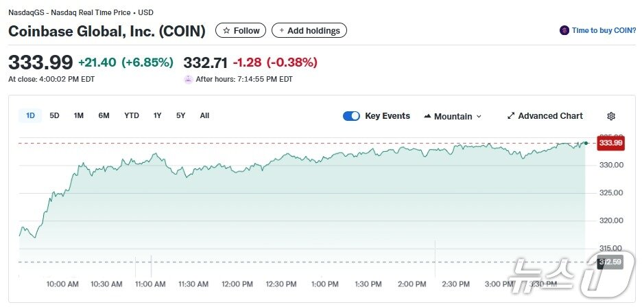The height and width of the screenshot is (307, 644).
Task: Switch to the YTD range tab
Action: point(132,115)
